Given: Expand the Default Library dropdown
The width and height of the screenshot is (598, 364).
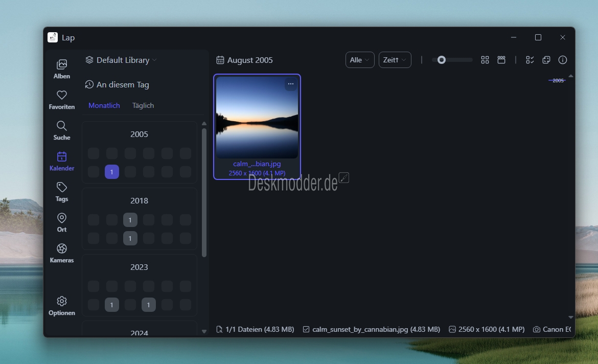Looking at the screenshot, I should click(121, 60).
